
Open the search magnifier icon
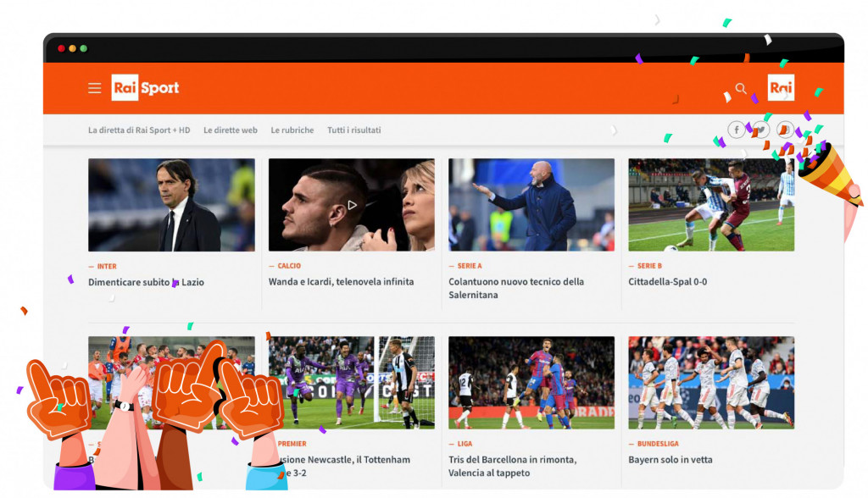(741, 89)
